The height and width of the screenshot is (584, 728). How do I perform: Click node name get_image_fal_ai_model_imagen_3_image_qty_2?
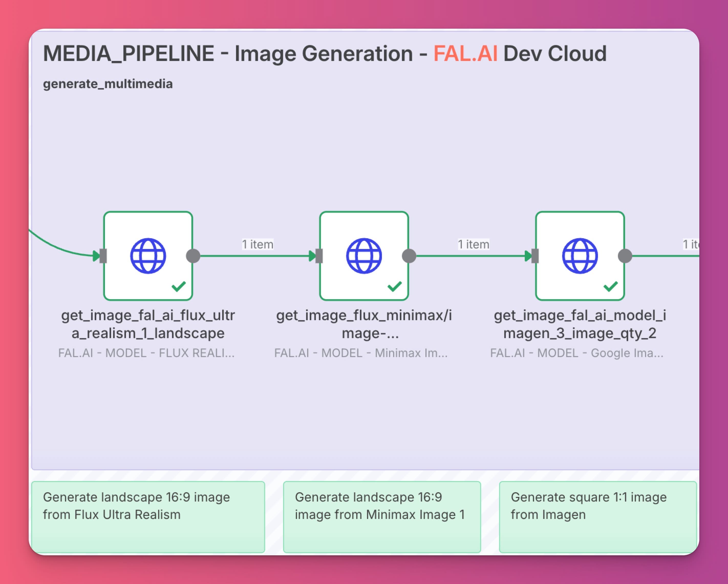(580, 324)
